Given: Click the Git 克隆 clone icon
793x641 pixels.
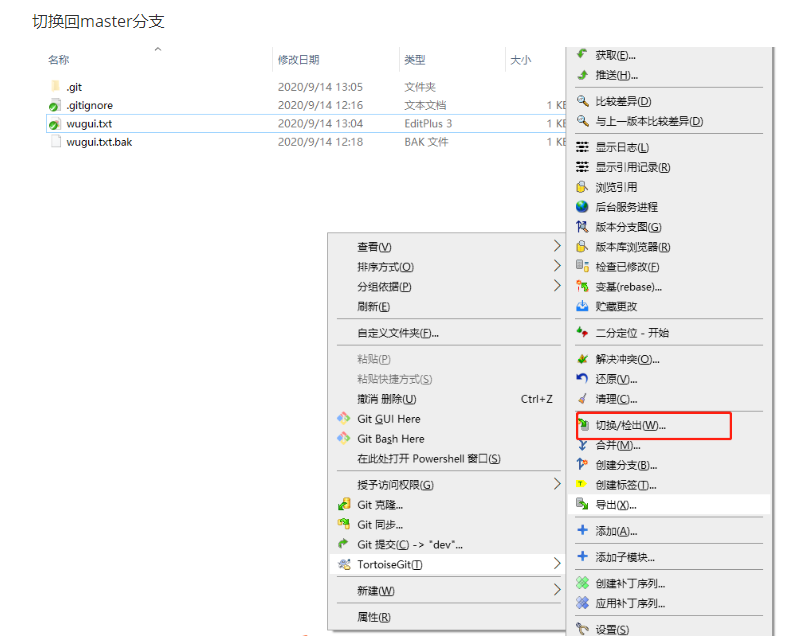Looking at the screenshot, I should [344, 504].
